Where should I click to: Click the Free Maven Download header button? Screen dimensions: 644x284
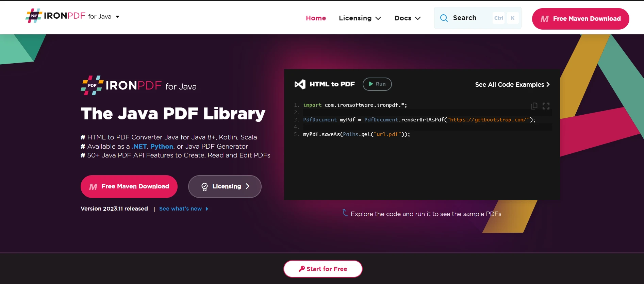[580, 19]
